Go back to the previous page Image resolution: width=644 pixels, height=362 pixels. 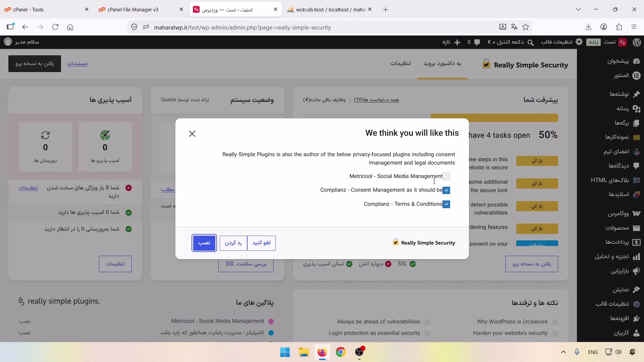click(25, 27)
